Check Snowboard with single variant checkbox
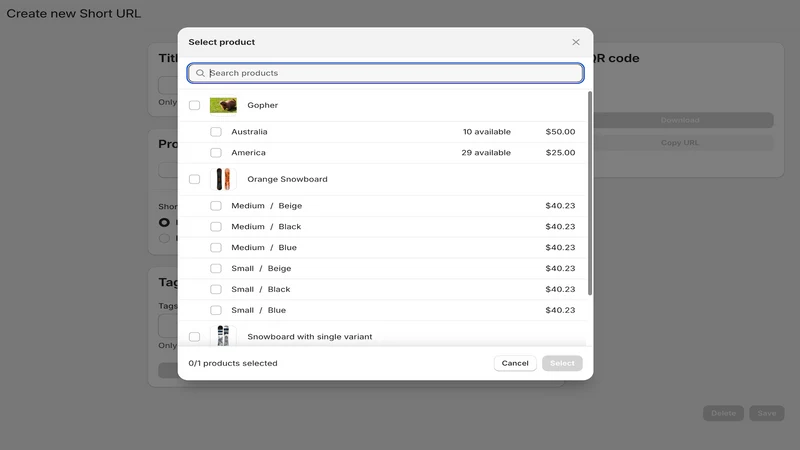Screen dimensions: 800x450 194,337
